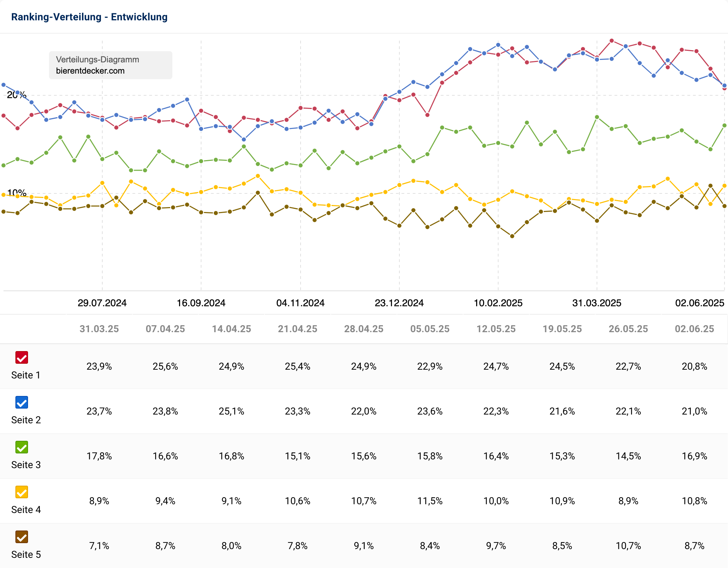
Task: Click the Seite 3 value 17,8%
Action: coord(99,456)
